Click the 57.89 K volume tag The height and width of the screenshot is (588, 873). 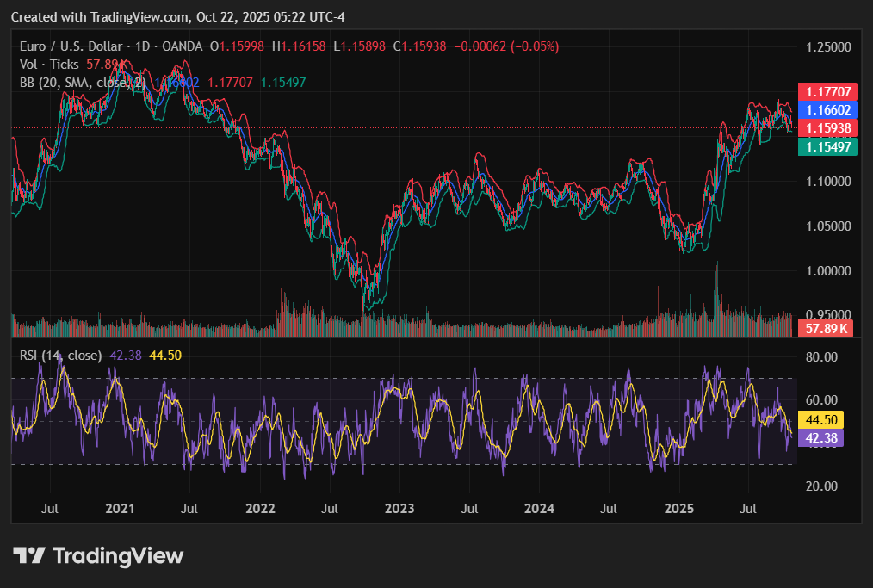click(826, 329)
